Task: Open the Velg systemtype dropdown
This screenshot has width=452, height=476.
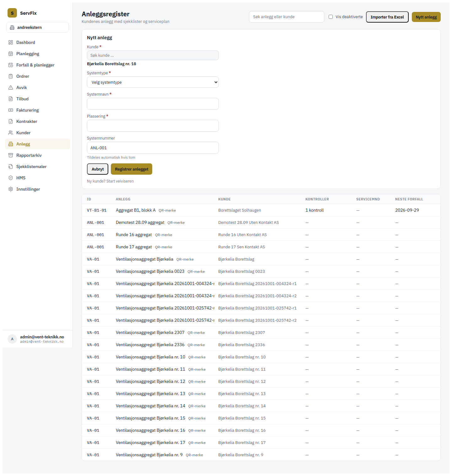Action: click(153, 82)
